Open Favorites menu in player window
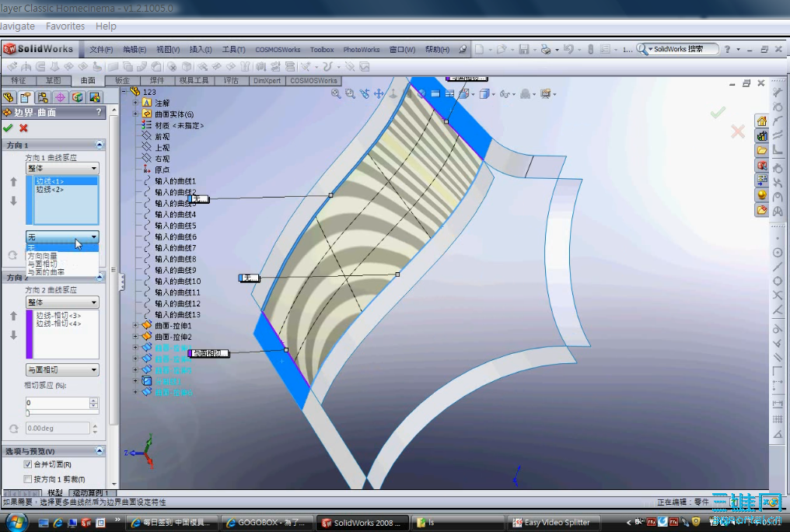Screen dimensions: 790x532 (65, 26)
